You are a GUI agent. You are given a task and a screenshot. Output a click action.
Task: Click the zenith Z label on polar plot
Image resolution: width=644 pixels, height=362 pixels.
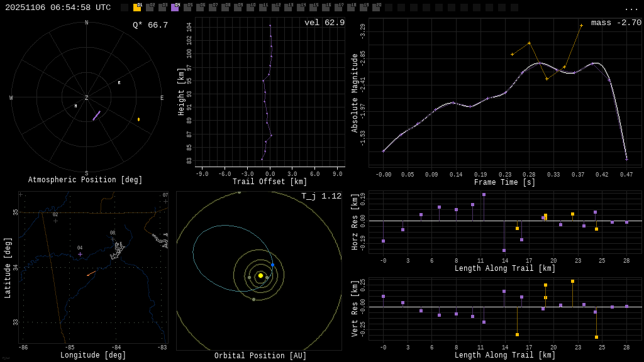[86, 97]
